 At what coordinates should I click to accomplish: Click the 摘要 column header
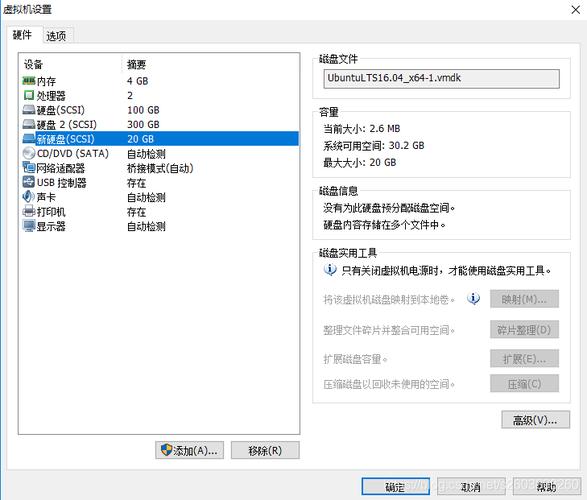(136, 64)
